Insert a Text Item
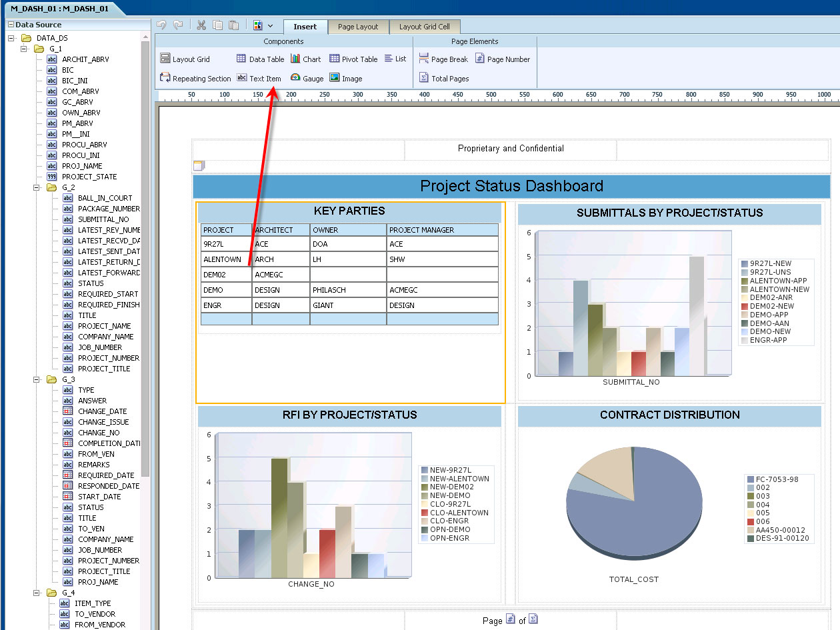The height and width of the screenshot is (630, 840). [259, 78]
